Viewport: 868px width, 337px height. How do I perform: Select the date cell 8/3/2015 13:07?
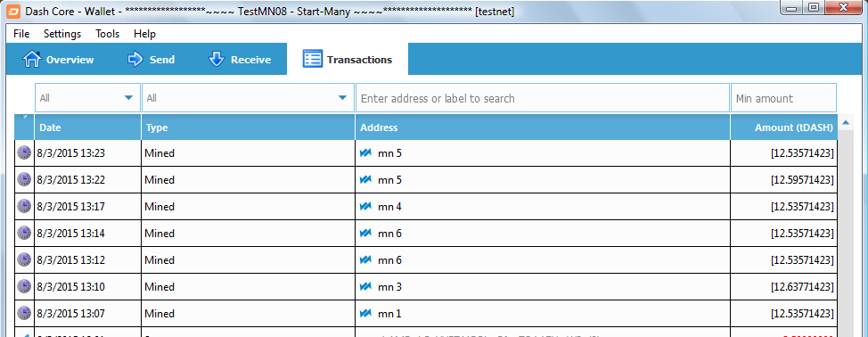(x=87, y=314)
